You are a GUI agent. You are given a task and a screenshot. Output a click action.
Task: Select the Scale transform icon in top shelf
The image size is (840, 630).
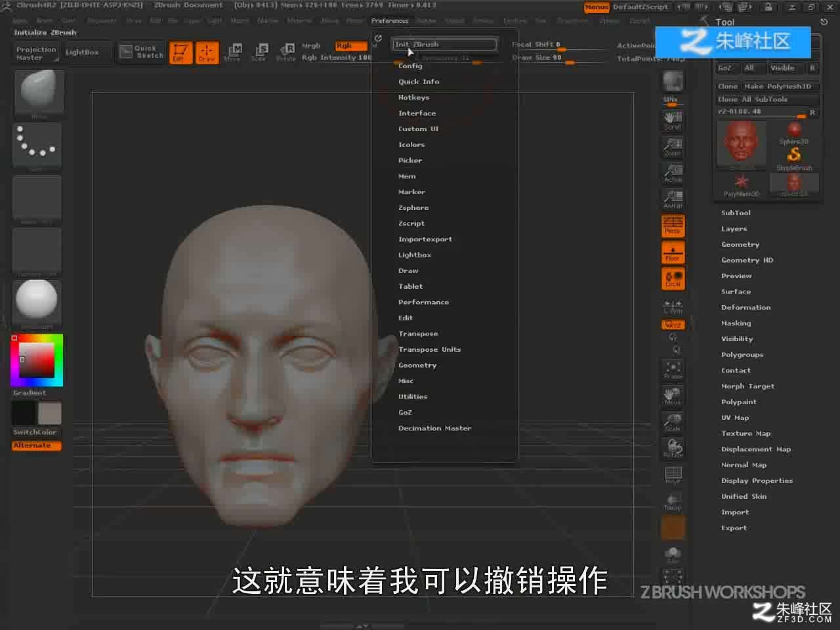point(259,52)
